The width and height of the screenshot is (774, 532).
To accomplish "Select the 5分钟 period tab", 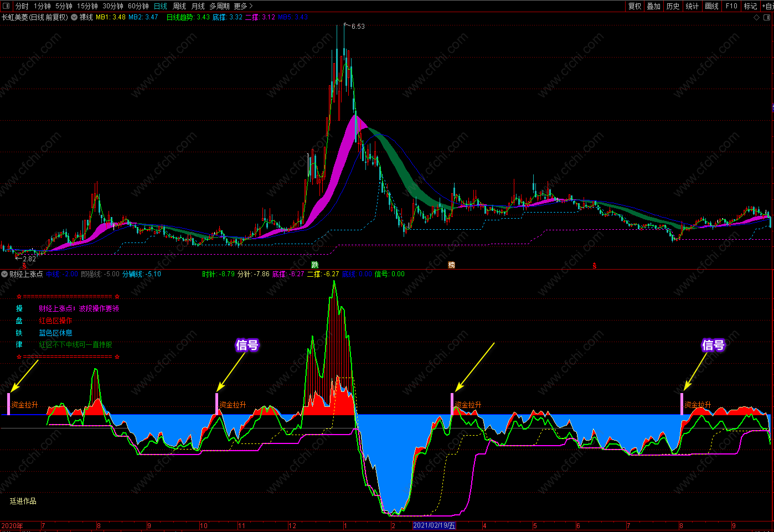I will (x=64, y=6).
